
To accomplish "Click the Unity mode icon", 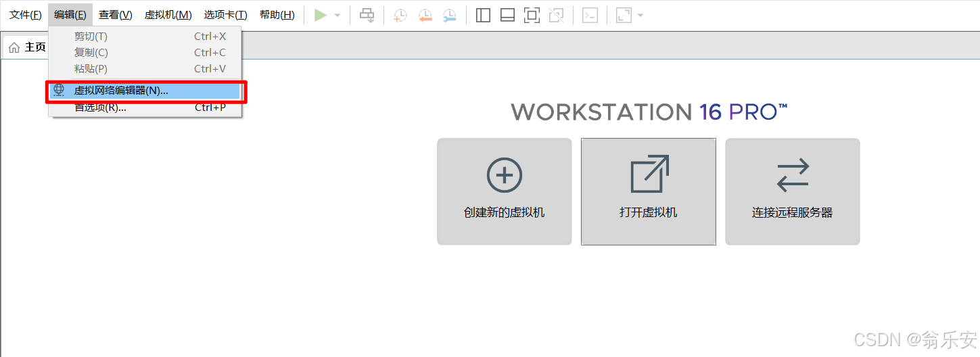I will [556, 15].
